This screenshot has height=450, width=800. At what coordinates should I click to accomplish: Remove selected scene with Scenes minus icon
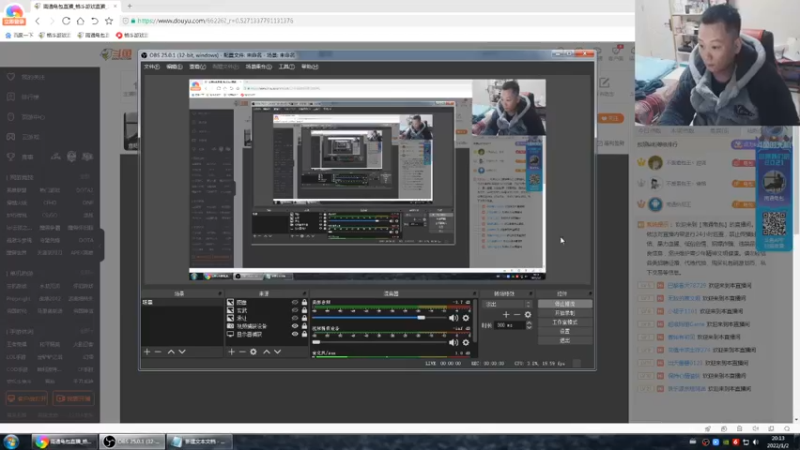(158, 352)
